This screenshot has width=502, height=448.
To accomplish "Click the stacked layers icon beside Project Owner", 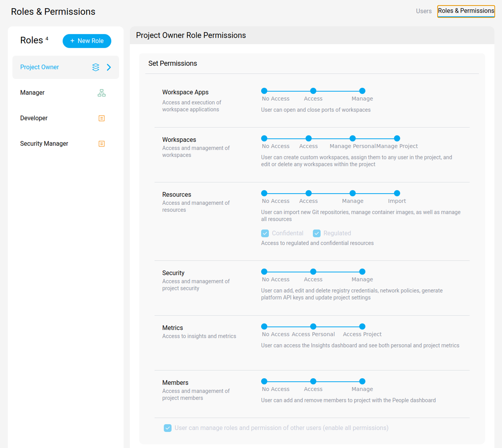I will click(x=96, y=67).
